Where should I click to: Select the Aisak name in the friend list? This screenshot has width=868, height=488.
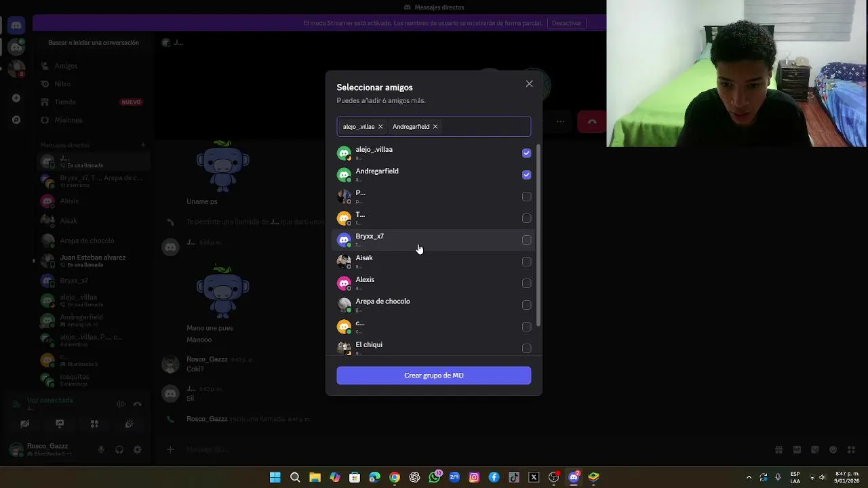364,258
